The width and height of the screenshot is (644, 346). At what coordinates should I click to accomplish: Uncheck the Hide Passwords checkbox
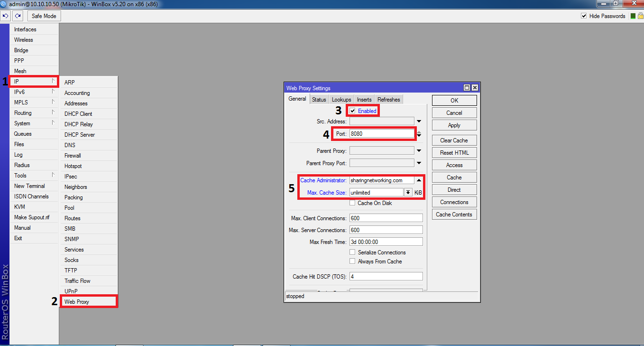tap(584, 15)
